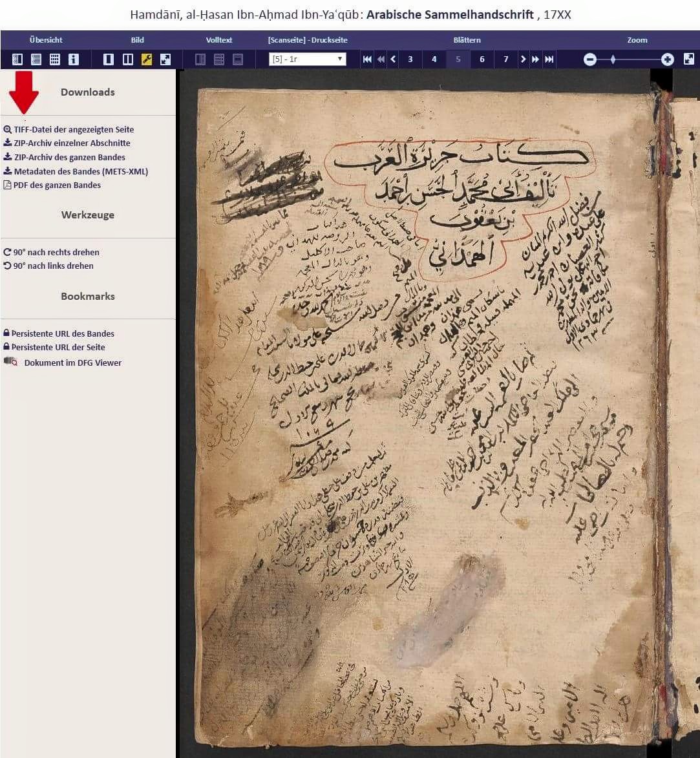Screen dimensions: 700x758
Task: Click the Blättern menu label
Action: [x=467, y=40]
